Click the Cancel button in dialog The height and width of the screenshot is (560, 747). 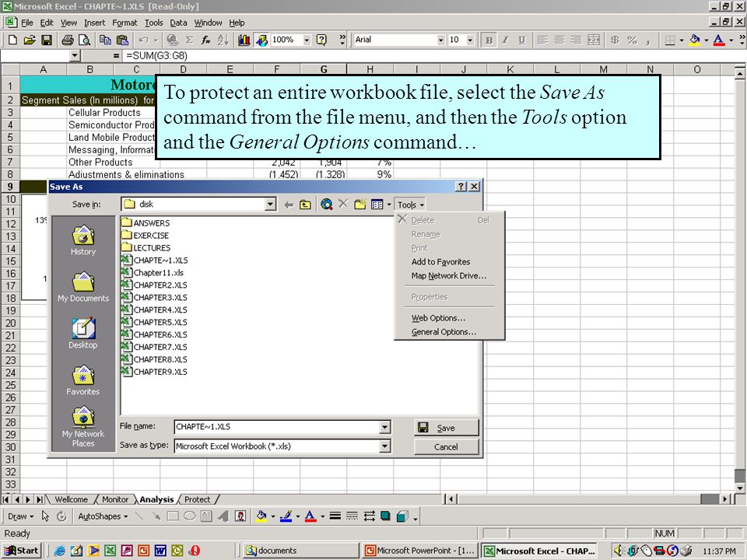446,446
